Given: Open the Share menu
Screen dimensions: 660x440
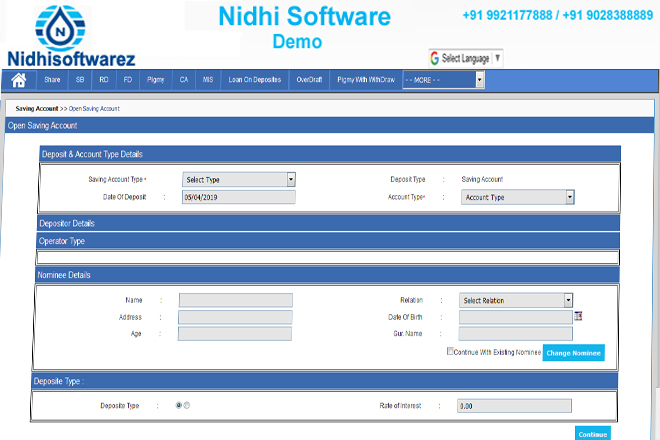Looking at the screenshot, I should click(x=52, y=80).
